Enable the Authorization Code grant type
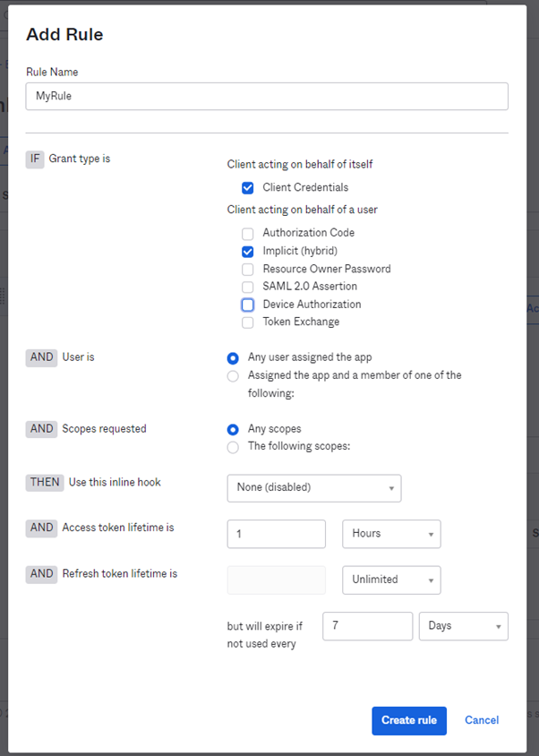This screenshot has width=539, height=756. tap(247, 234)
